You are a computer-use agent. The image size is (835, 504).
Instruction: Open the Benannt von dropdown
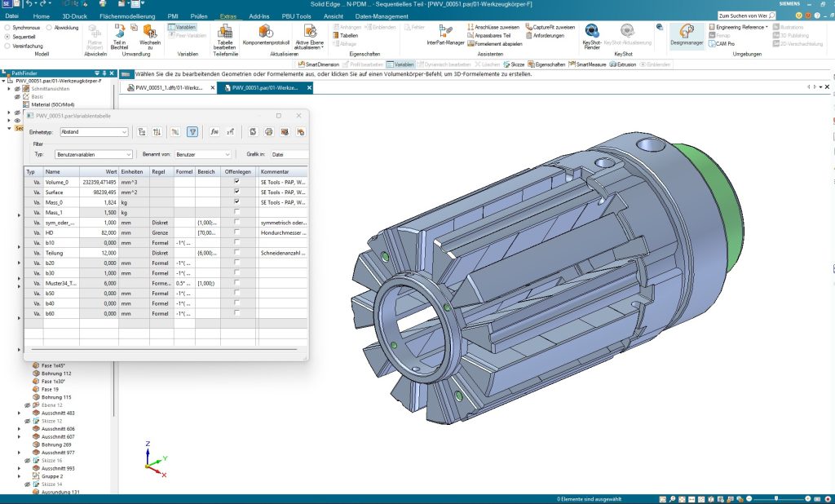tap(203, 154)
